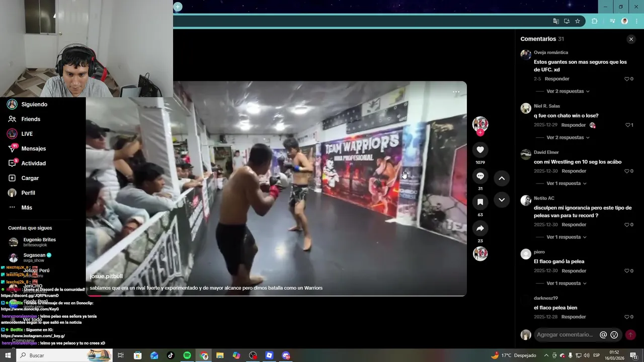
Task: Like piero's comment
Action: pos(627,271)
